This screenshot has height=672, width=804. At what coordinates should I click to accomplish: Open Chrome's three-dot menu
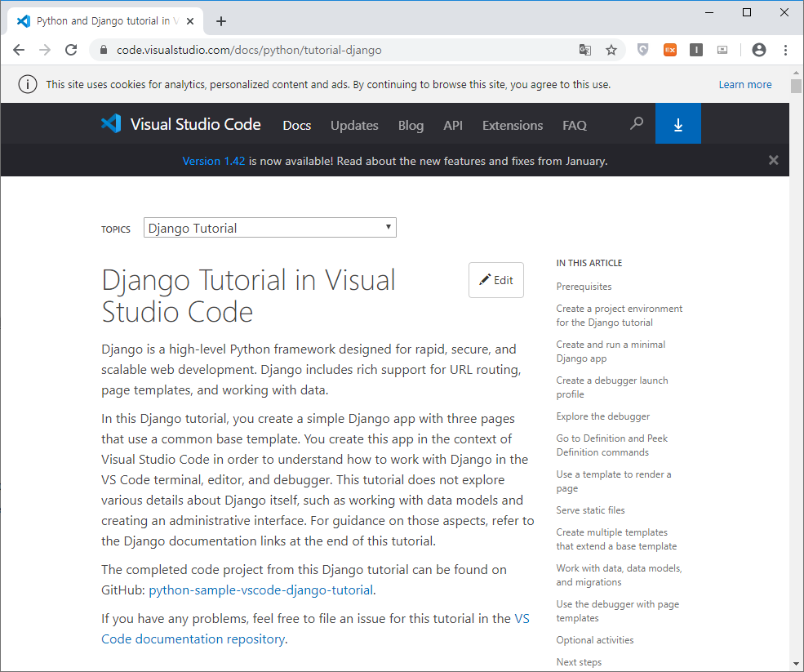coord(785,50)
